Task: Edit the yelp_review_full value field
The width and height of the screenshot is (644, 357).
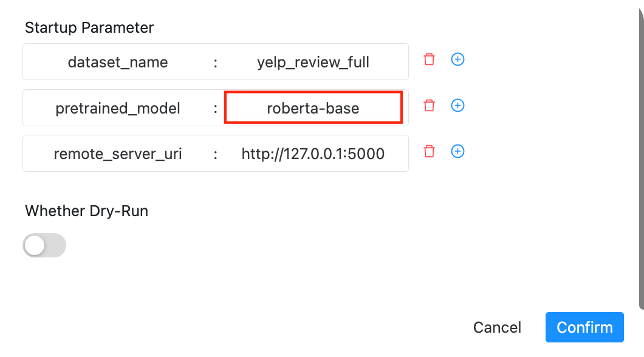Action: coord(313,62)
